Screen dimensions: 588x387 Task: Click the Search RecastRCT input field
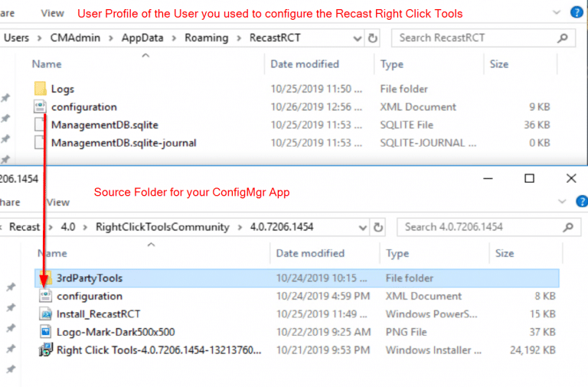coord(475,37)
